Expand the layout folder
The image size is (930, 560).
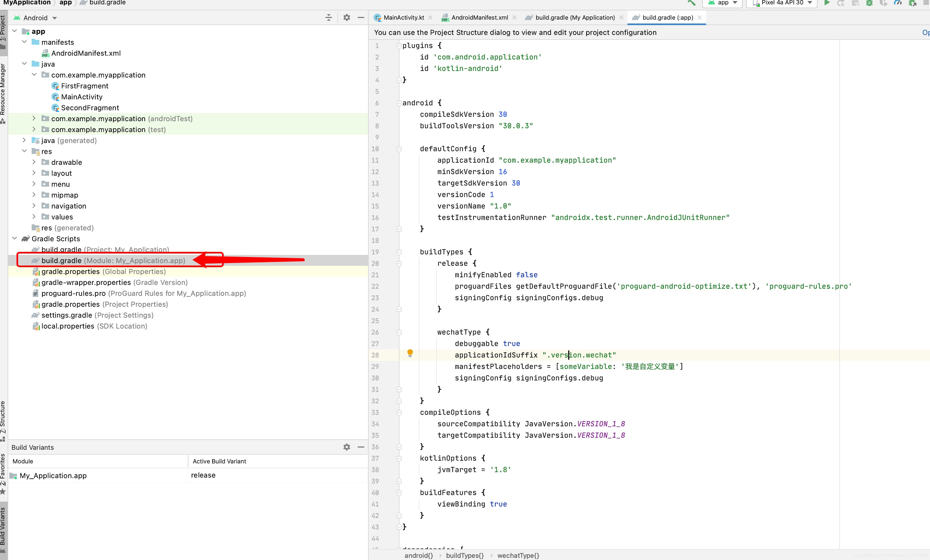[x=34, y=173]
